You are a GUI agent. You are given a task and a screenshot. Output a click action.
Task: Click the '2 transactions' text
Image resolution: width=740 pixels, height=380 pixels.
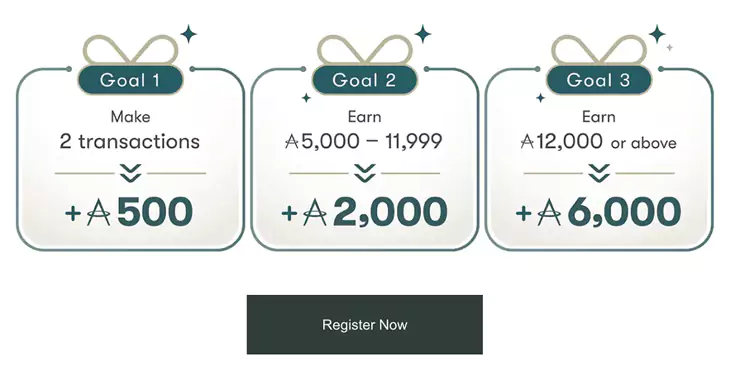[x=130, y=142]
